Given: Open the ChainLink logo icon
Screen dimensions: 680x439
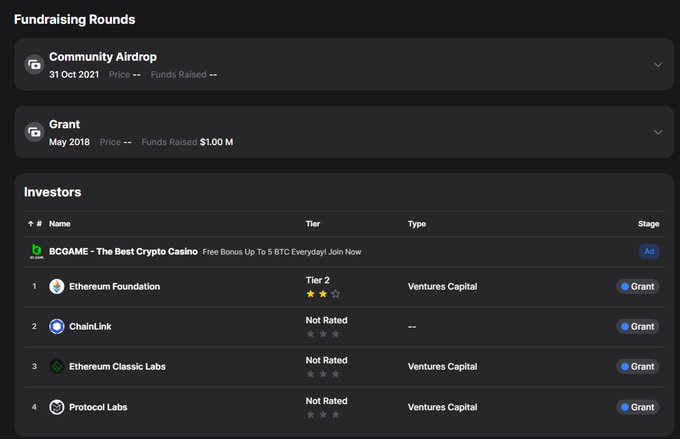Looking at the screenshot, I should (x=57, y=326).
